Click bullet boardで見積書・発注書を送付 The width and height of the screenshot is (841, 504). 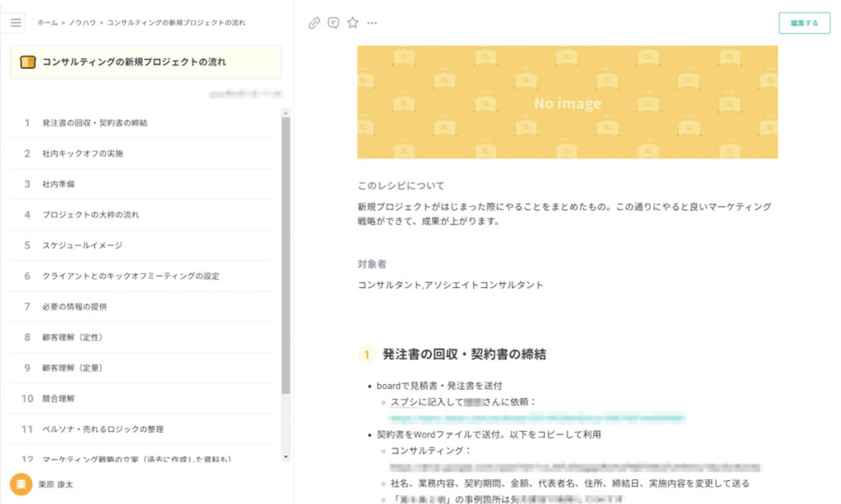[439, 386]
